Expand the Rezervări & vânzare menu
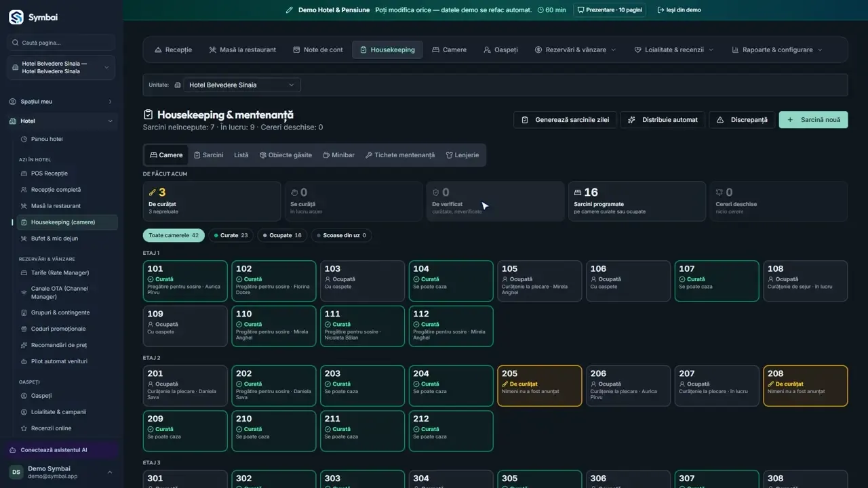Screen dimensions: 868x488 [575, 49]
